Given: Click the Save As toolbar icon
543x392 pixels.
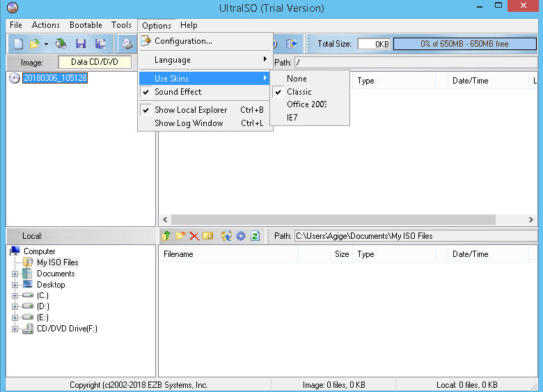Looking at the screenshot, I should (x=100, y=44).
